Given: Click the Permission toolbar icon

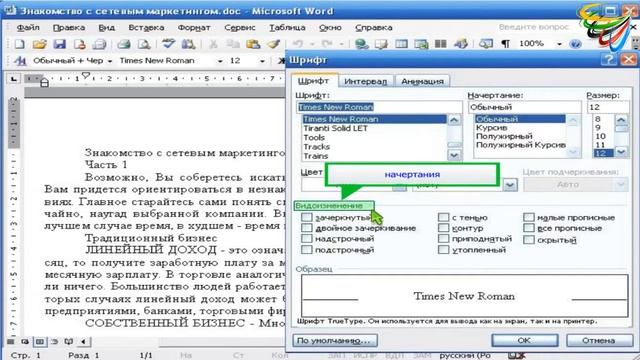Looking at the screenshot, I should pos(80,44).
